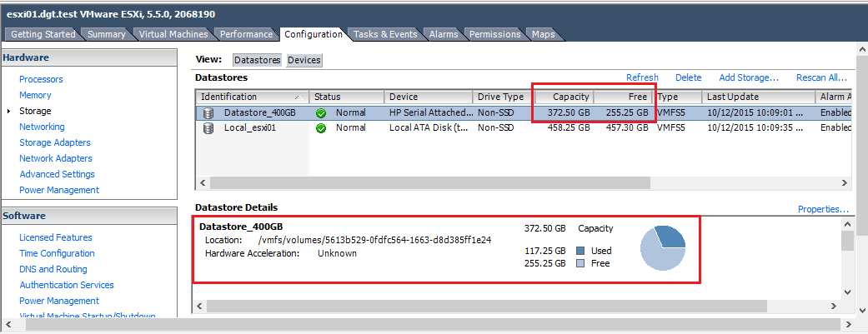Open Memory hardware settings

(x=35, y=95)
